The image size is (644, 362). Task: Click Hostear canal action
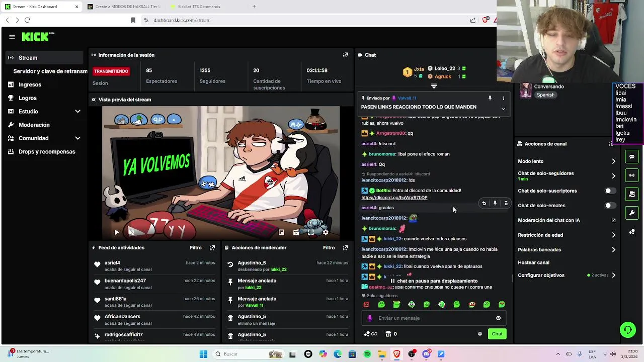coord(534,262)
